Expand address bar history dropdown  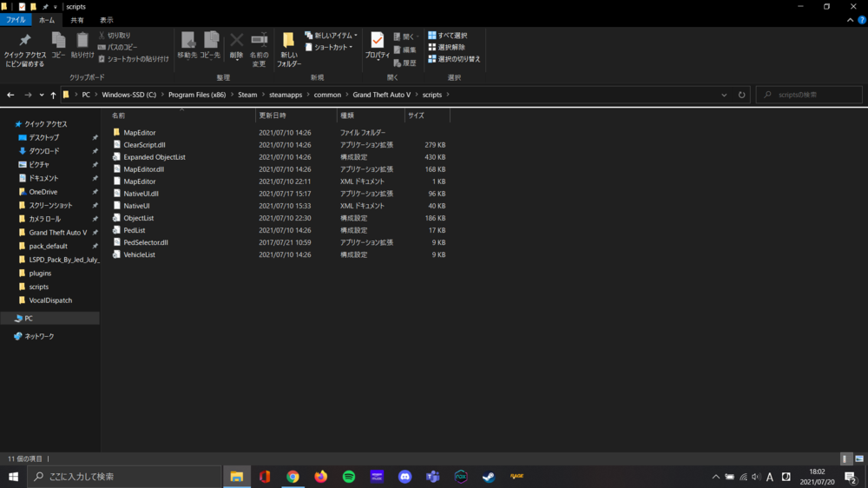[724, 95]
